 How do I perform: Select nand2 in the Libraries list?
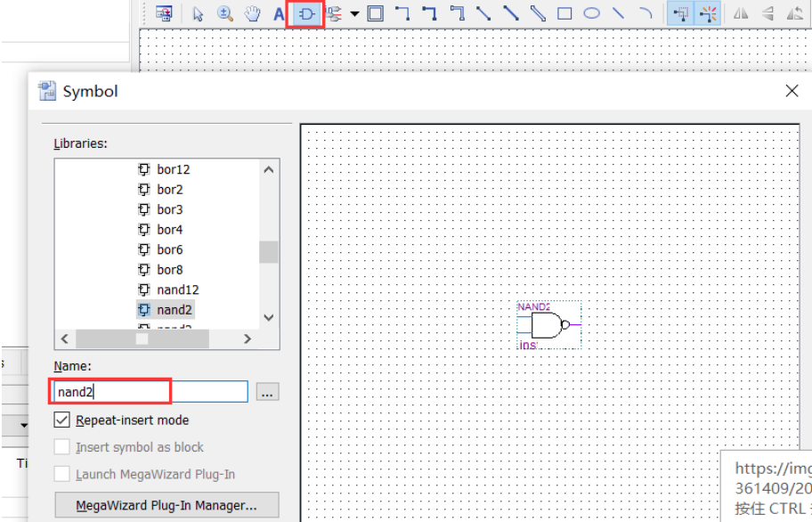tap(166, 310)
